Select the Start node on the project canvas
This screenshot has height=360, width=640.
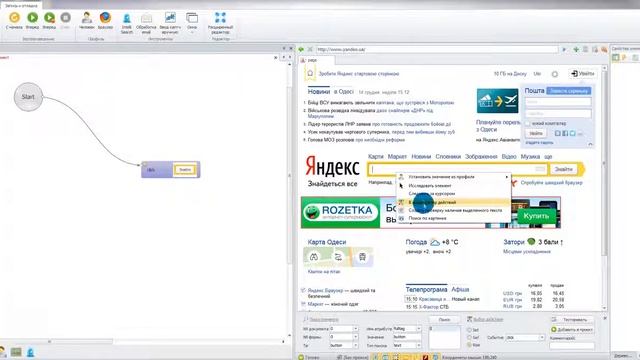(x=28, y=97)
